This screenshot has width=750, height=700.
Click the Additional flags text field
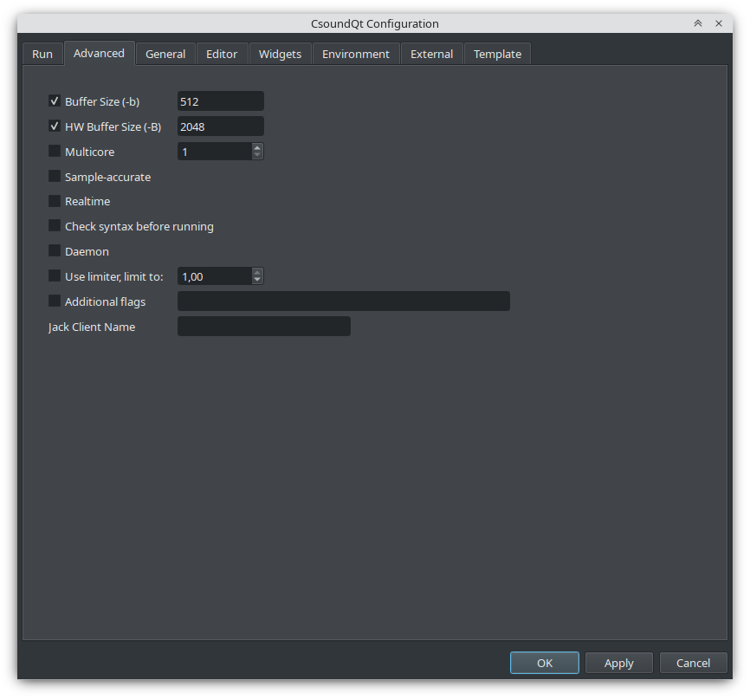click(x=344, y=301)
